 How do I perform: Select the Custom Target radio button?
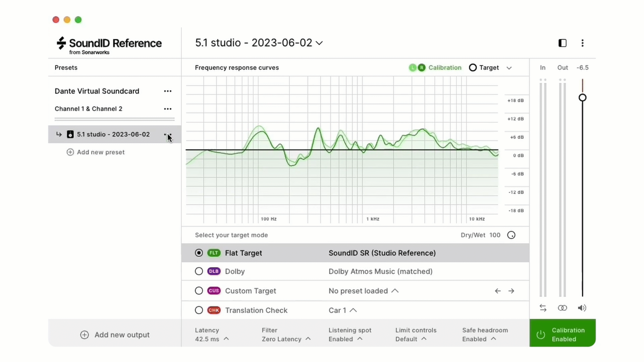coord(199,291)
